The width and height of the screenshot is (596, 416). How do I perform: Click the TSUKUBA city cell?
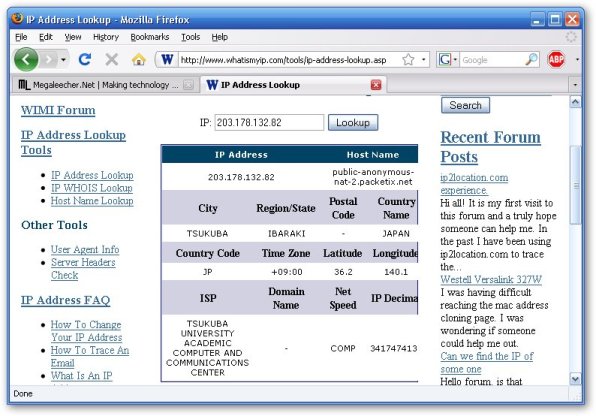pyautogui.click(x=208, y=233)
